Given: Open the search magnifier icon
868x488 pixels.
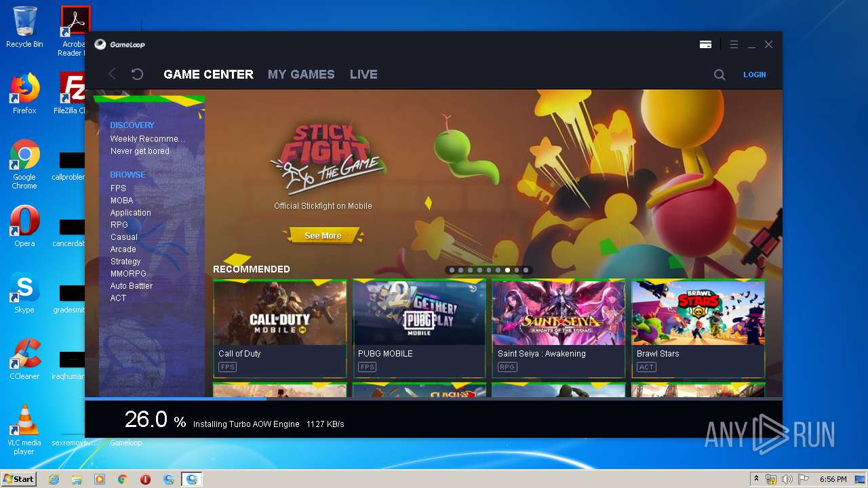Looking at the screenshot, I should pos(719,75).
